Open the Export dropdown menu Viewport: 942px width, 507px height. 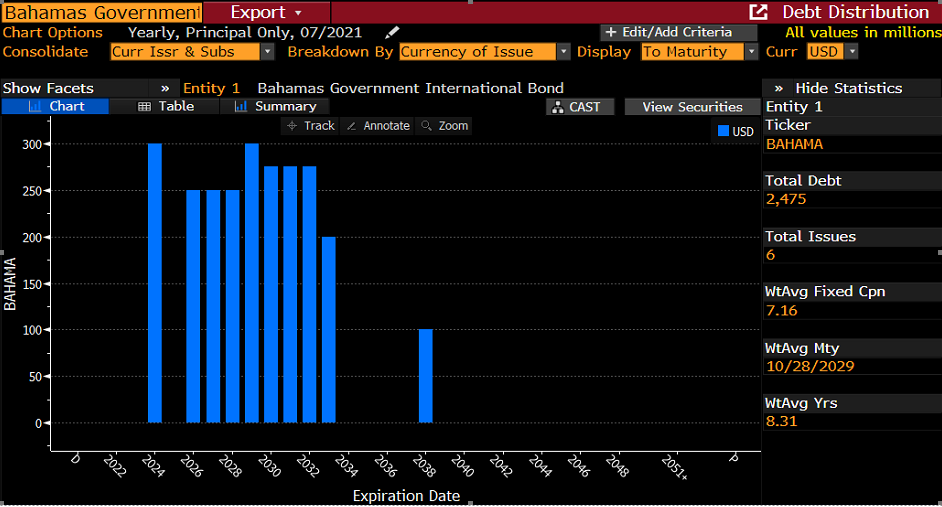(x=266, y=12)
